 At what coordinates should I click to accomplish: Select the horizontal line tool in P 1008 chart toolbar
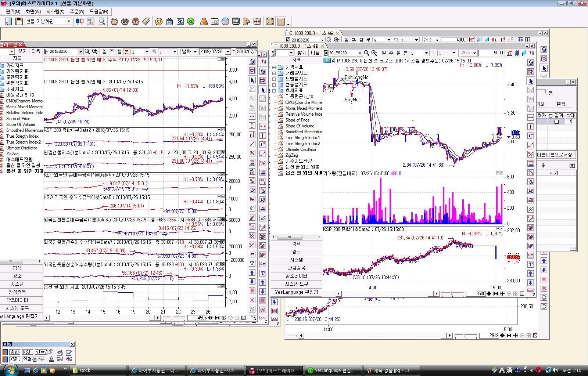[531, 117]
